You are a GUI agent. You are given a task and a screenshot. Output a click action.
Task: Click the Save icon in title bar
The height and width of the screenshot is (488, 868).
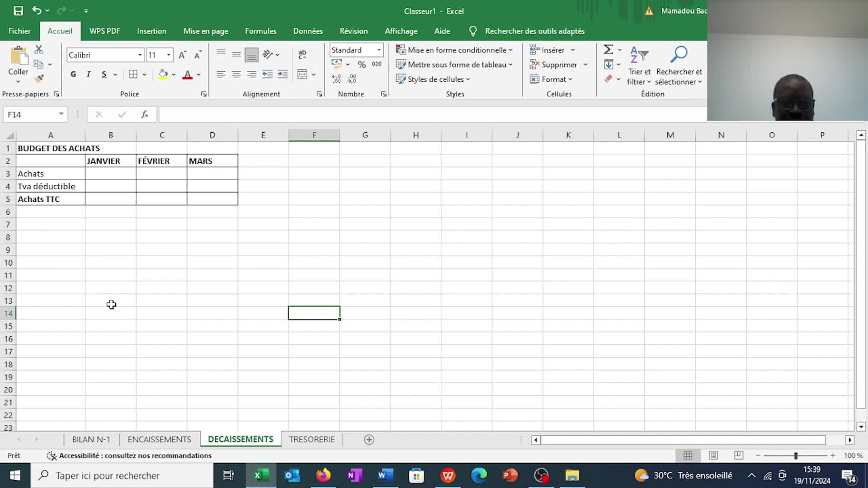tap(18, 10)
